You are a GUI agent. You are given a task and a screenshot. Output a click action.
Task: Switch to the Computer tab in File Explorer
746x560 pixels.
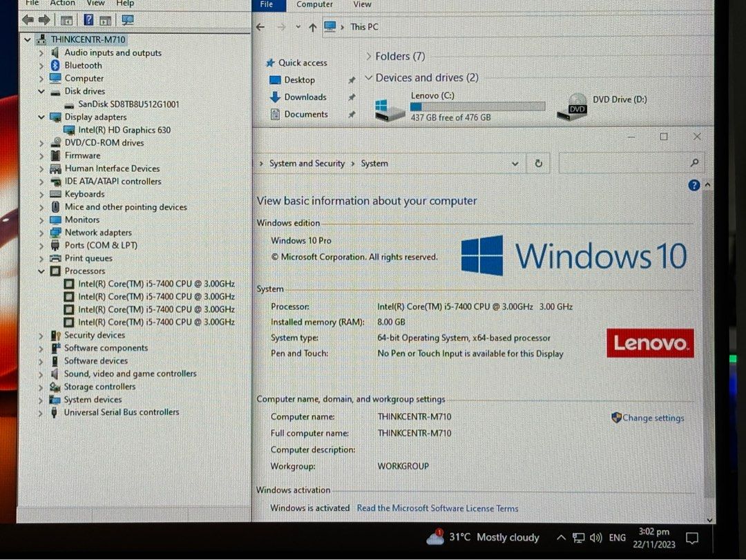tap(314, 5)
